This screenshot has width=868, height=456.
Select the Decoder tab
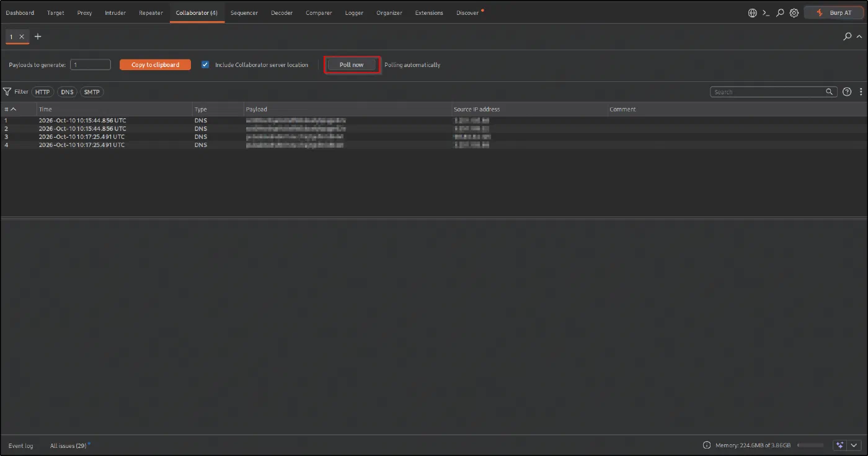tap(281, 12)
